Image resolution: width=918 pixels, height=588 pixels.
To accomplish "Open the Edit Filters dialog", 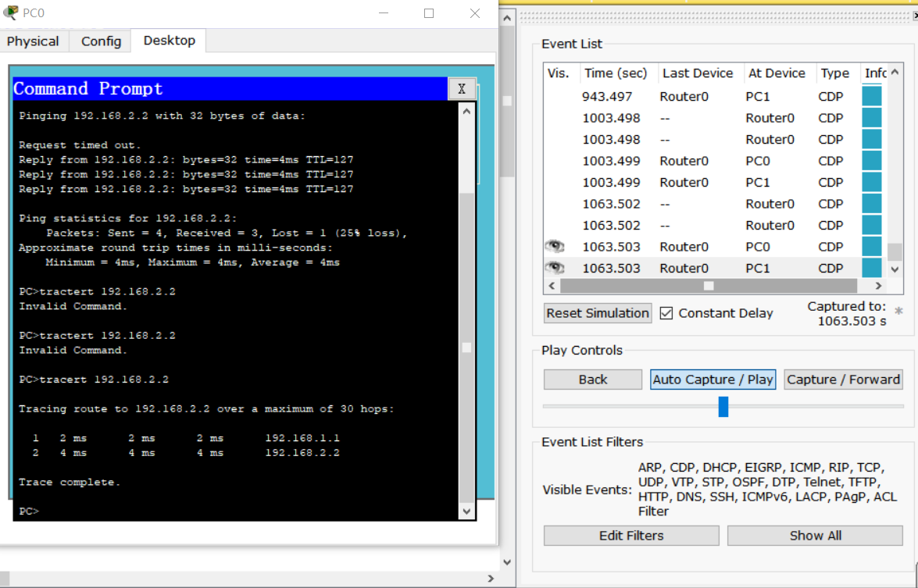I will point(630,535).
